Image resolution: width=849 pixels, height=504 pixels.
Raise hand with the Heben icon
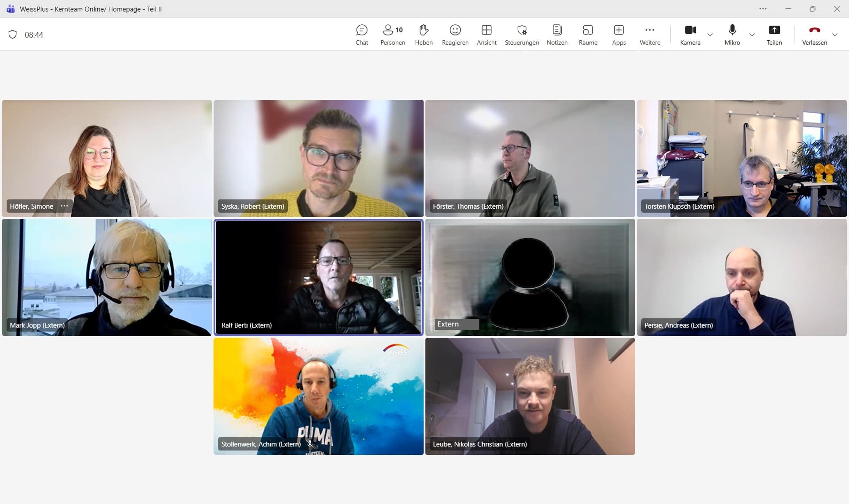[424, 34]
